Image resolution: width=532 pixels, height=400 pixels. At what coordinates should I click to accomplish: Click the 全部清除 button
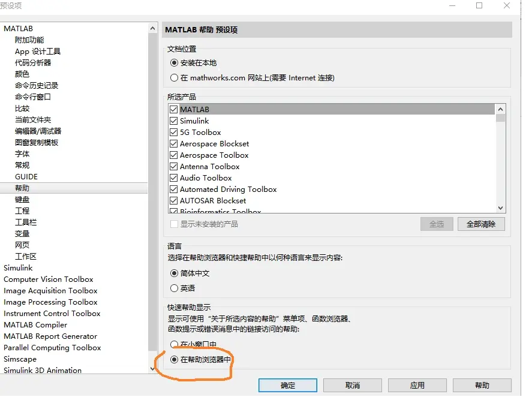pos(481,224)
